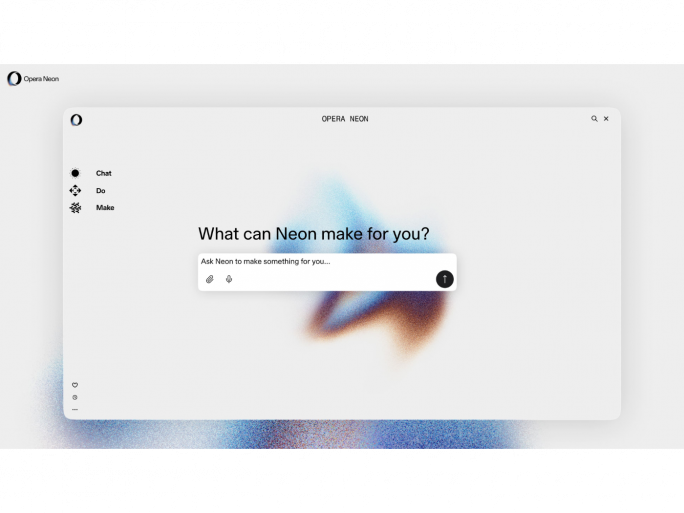
Task: Click the heart icon in sidebar
Action: (75, 385)
